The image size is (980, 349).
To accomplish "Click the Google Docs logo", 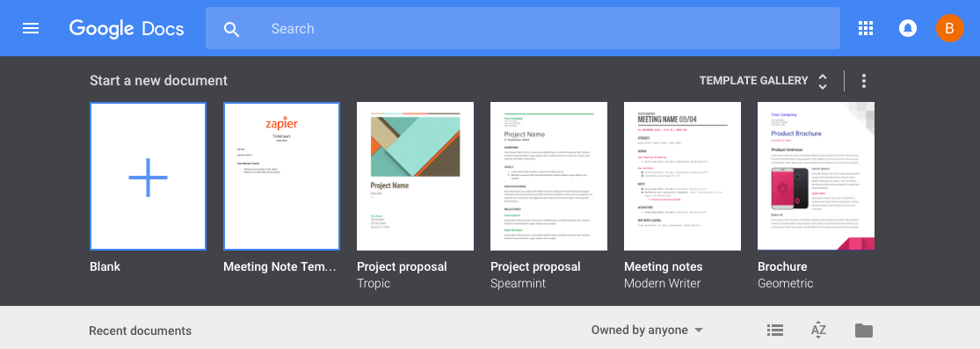I will coord(127,29).
